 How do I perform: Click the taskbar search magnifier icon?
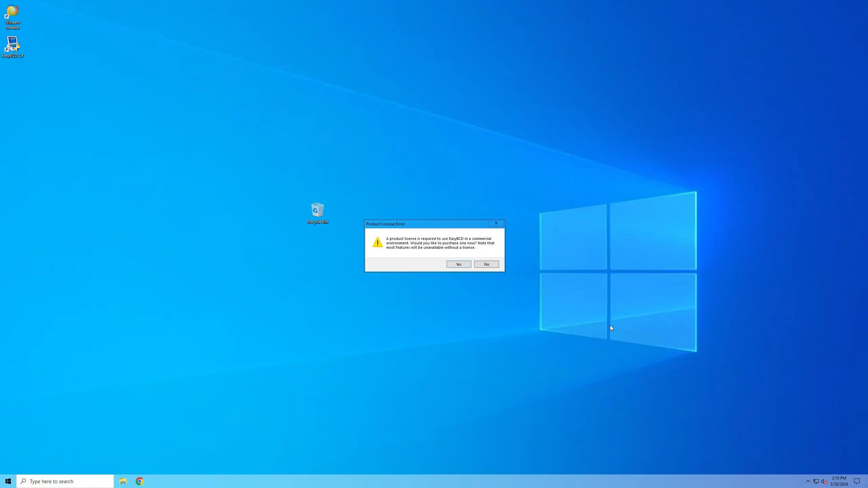click(x=23, y=481)
